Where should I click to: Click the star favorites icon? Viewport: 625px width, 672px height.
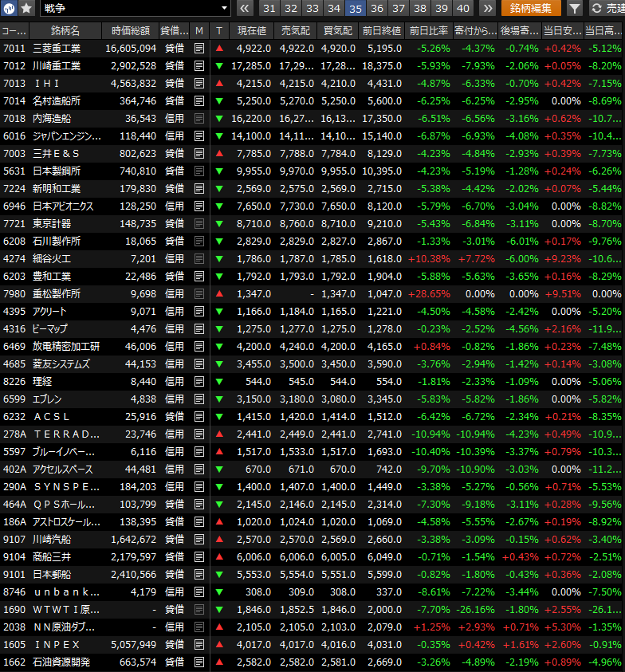[x=26, y=9]
